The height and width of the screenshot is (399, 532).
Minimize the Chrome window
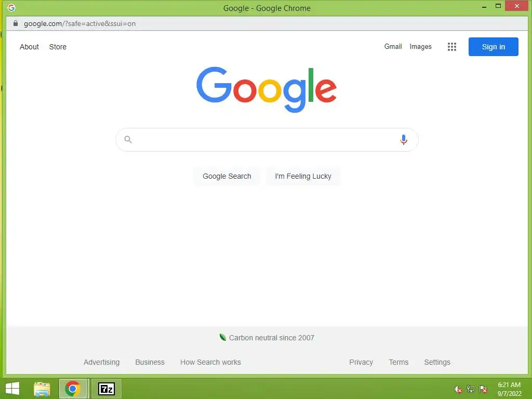tap(484, 7)
